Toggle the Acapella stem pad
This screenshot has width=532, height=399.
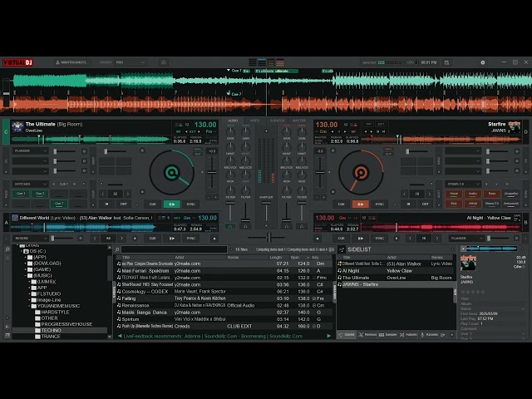point(511,194)
